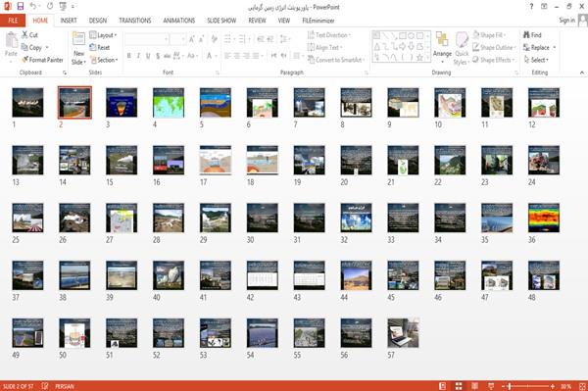
Task: Switch to Normal view in status bar
Action: point(443,386)
